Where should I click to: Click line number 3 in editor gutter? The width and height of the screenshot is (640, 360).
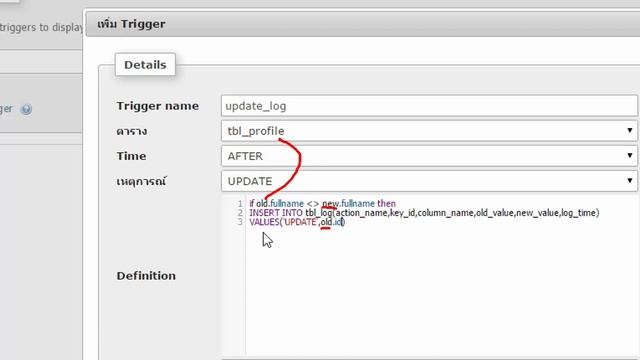click(x=240, y=222)
